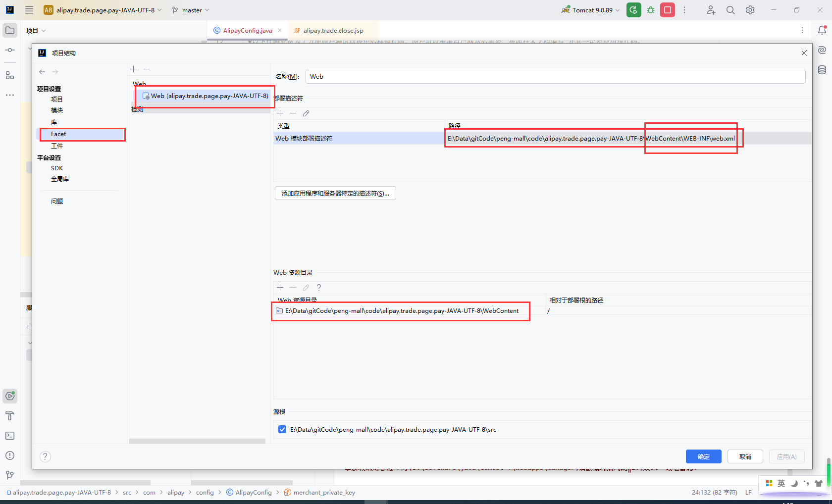Remove the selected facet with minus
This screenshot has height=504, width=832.
click(x=147, y=69)
